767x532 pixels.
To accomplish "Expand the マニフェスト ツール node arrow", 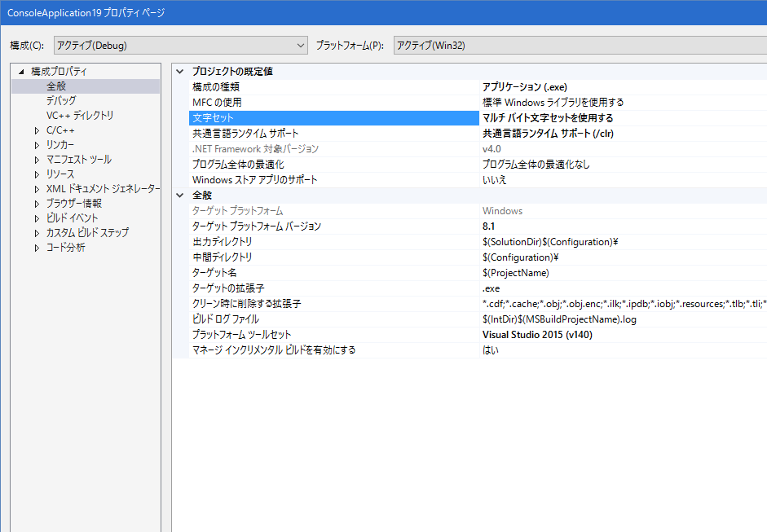I will click(x=37, y=160).
